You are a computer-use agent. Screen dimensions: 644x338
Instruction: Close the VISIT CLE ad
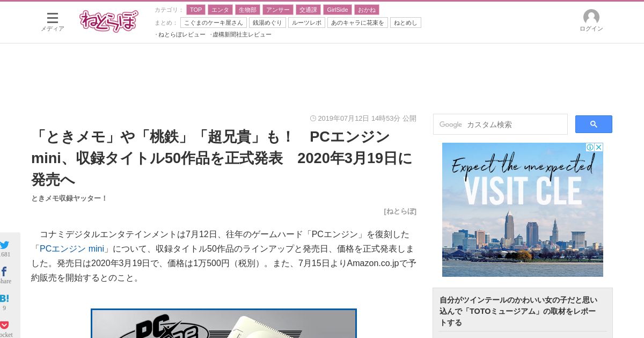click(x=599, y=147)
